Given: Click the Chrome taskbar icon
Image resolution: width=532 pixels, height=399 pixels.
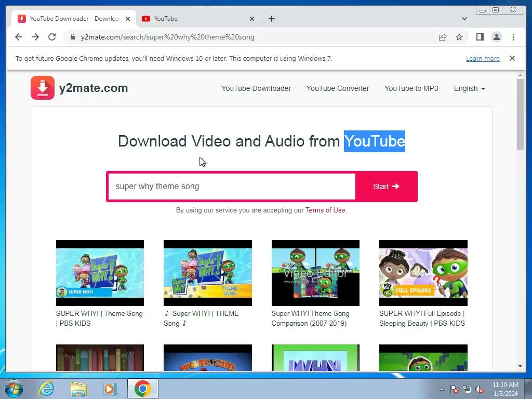Looking at the screenshot, I should pyautogui.click(x=143, y=389).
